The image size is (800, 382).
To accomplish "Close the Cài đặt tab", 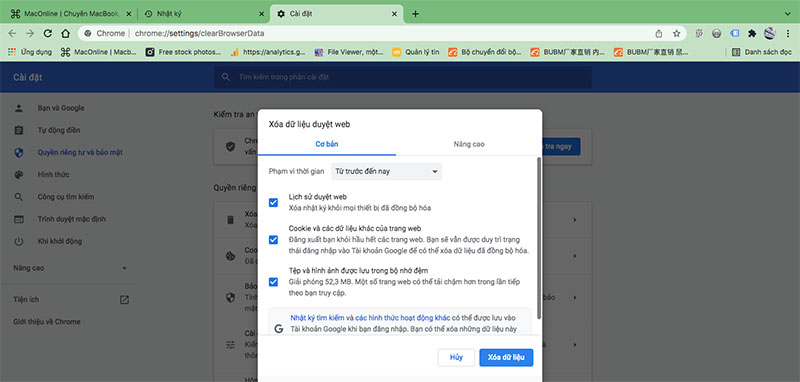I will pos(394,14).
